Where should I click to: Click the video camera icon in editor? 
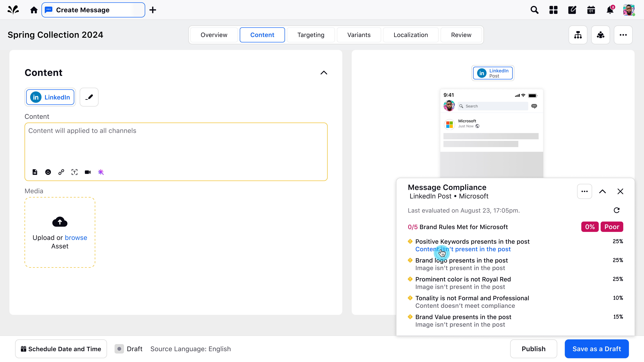click(x=87, y=172)
